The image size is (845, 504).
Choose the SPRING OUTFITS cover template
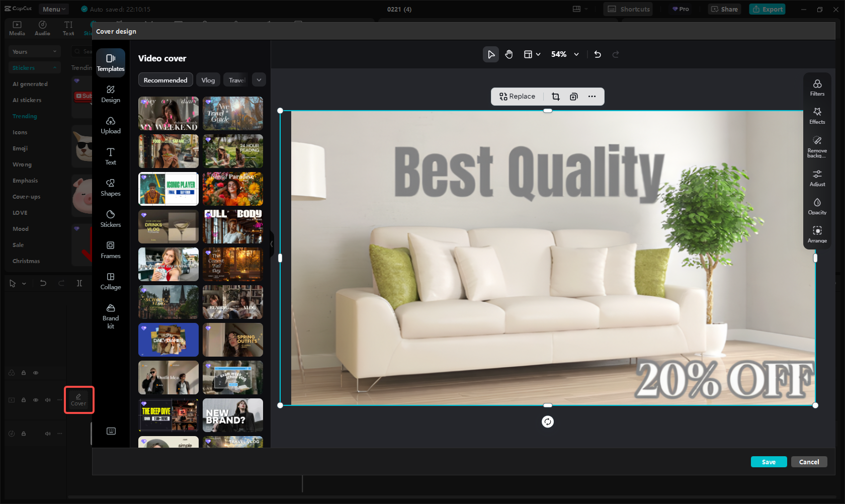[x=233, y=340]
